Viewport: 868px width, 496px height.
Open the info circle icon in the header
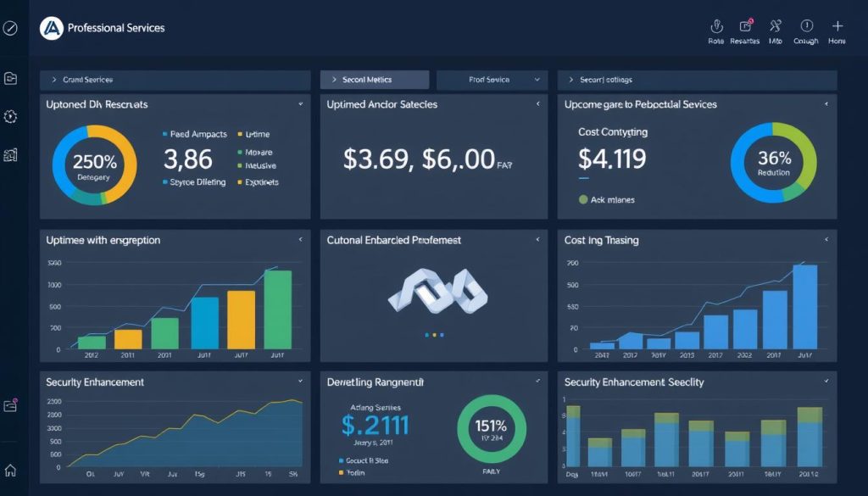(805, 25)
